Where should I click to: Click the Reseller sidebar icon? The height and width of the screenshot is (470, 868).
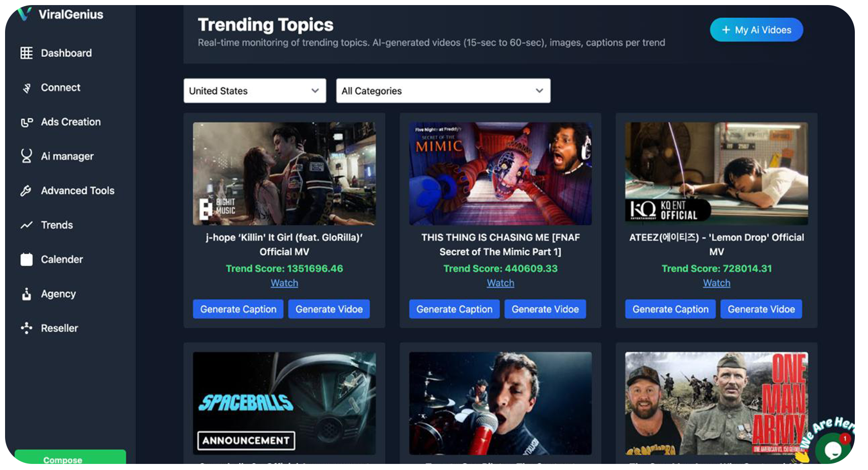[x=26, y=328]
